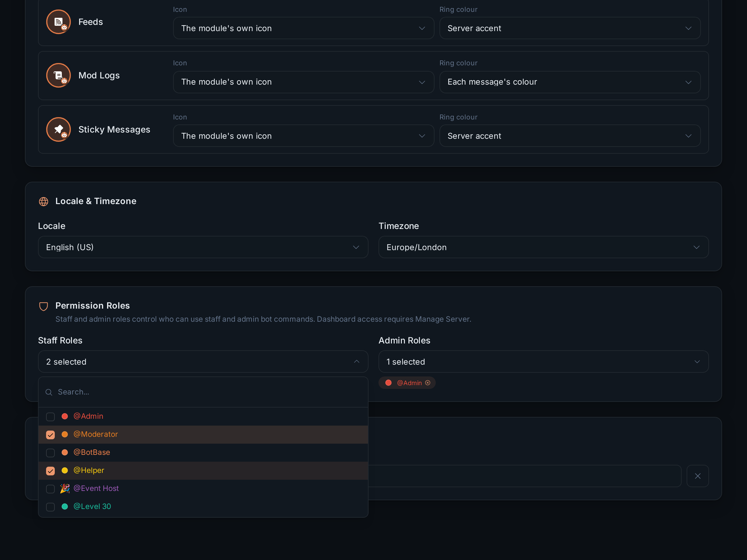Click the shield icon beside Permission Roles
747x560 pixels.
click(44, 306)
